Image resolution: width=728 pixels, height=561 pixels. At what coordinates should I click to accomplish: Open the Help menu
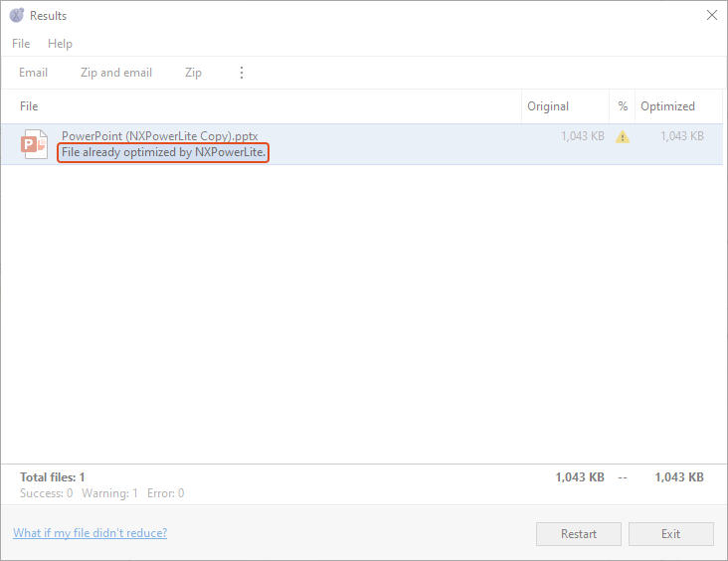click(x=60, y=44)
